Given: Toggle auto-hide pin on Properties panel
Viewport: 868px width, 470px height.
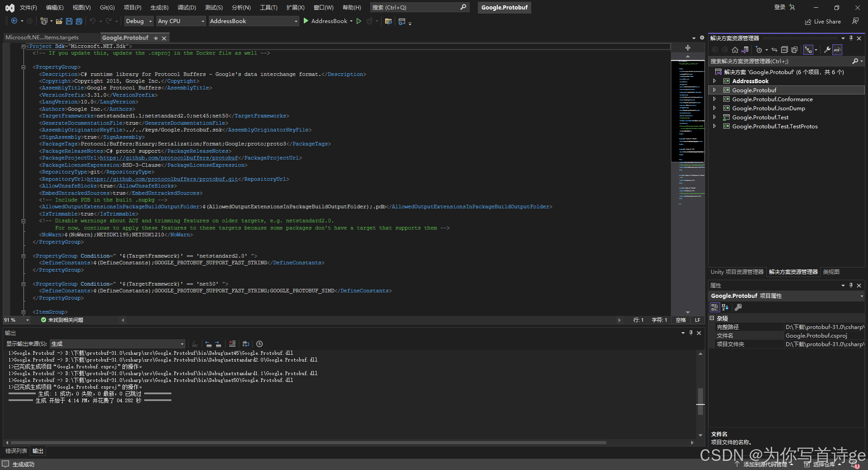Looking at the screenshot, I should [851, 285].
